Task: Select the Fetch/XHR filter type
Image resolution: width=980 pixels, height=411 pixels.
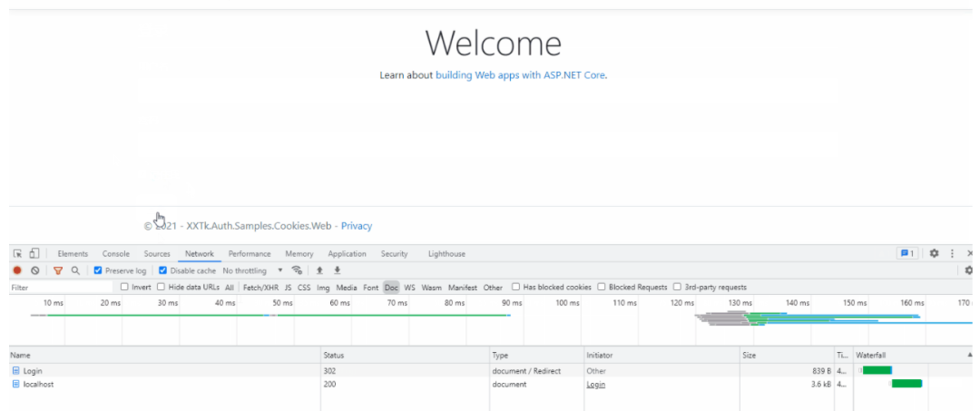Action: point(260,288)
